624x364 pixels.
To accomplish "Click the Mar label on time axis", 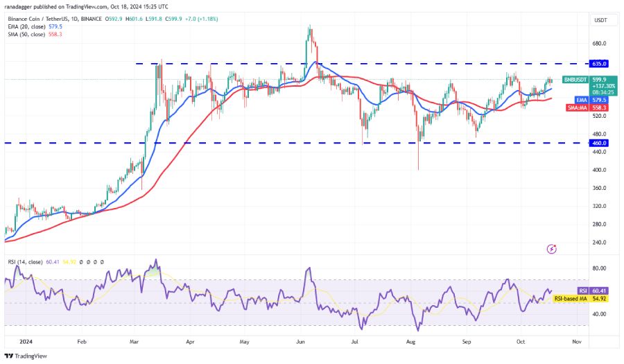I will pos(134,342).
